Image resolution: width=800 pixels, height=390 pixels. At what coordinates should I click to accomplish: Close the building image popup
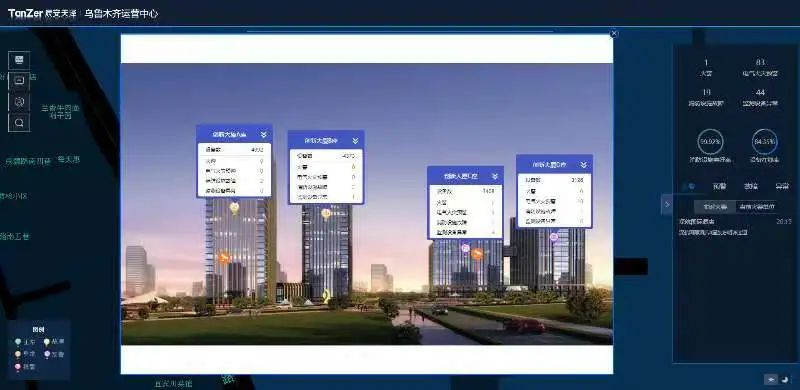coord(614,34)
